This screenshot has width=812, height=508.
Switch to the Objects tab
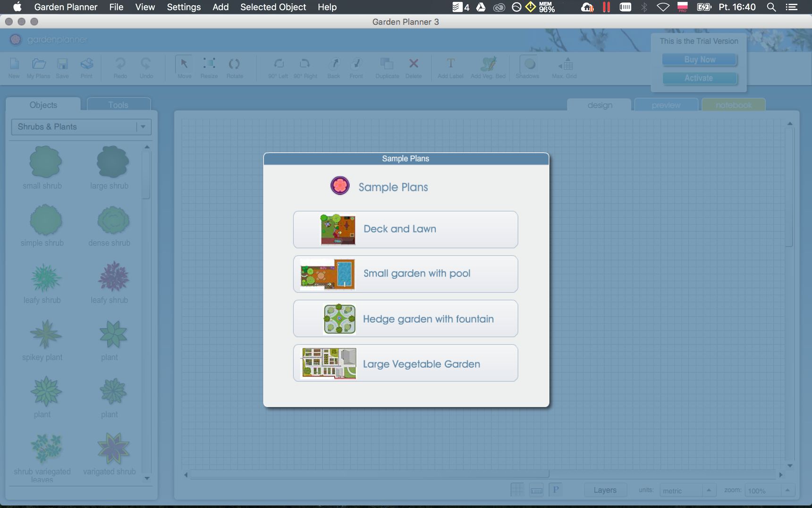pyautogui.click(x=43, y=104)
